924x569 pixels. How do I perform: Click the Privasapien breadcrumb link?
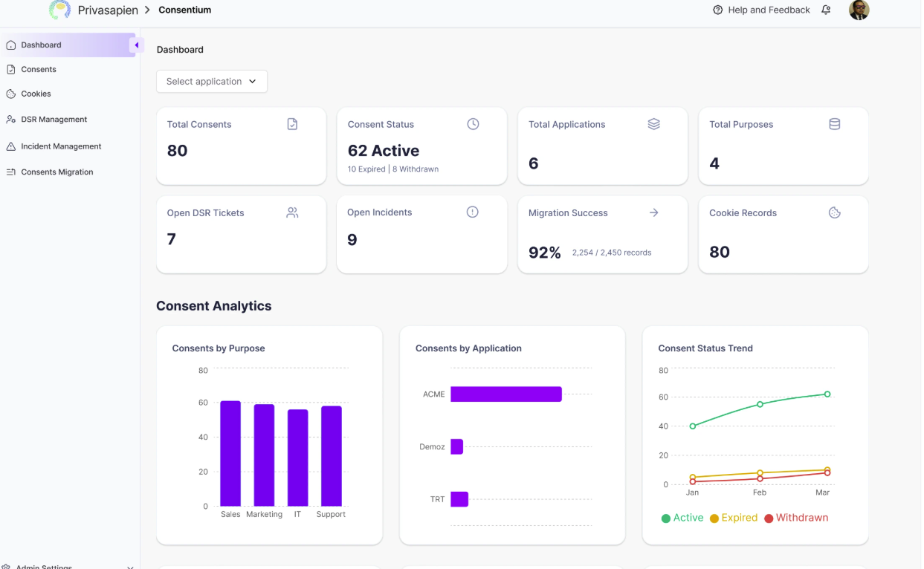pos(108,10)
